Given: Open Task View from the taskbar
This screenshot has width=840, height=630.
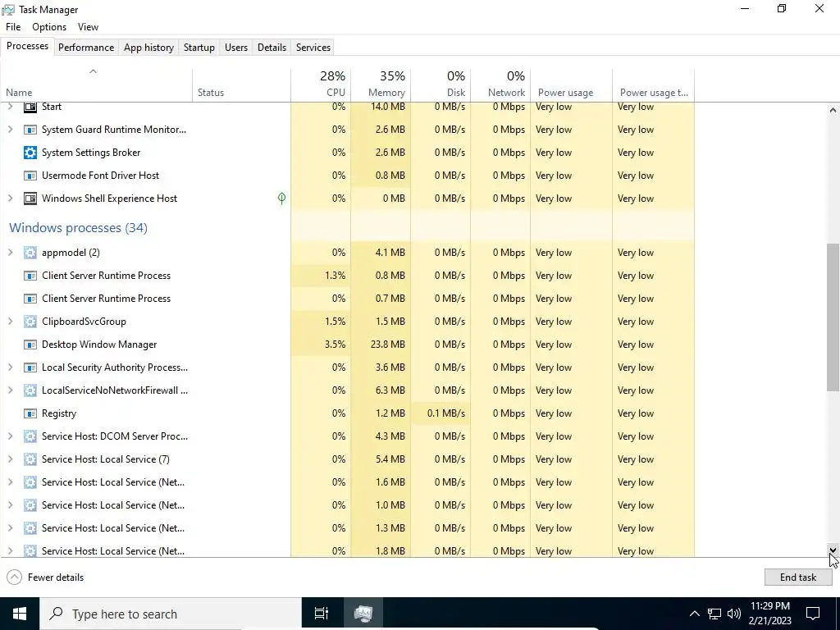Looking at the screenshot, I should (322, 614).
